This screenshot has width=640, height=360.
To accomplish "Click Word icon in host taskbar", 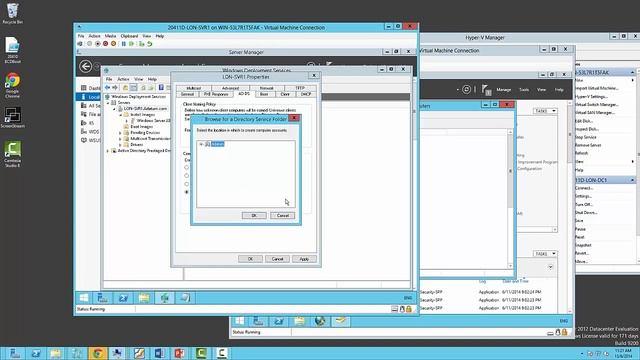I will pos(160,353).
